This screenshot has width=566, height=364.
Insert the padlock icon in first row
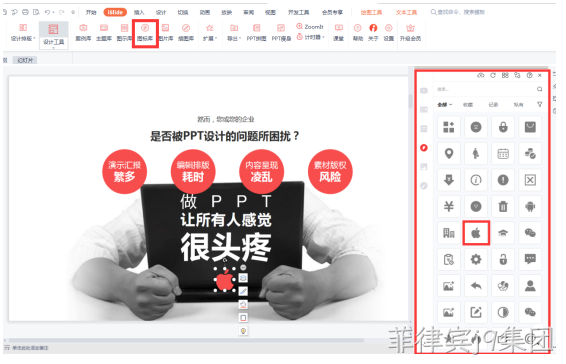(503, 127)
